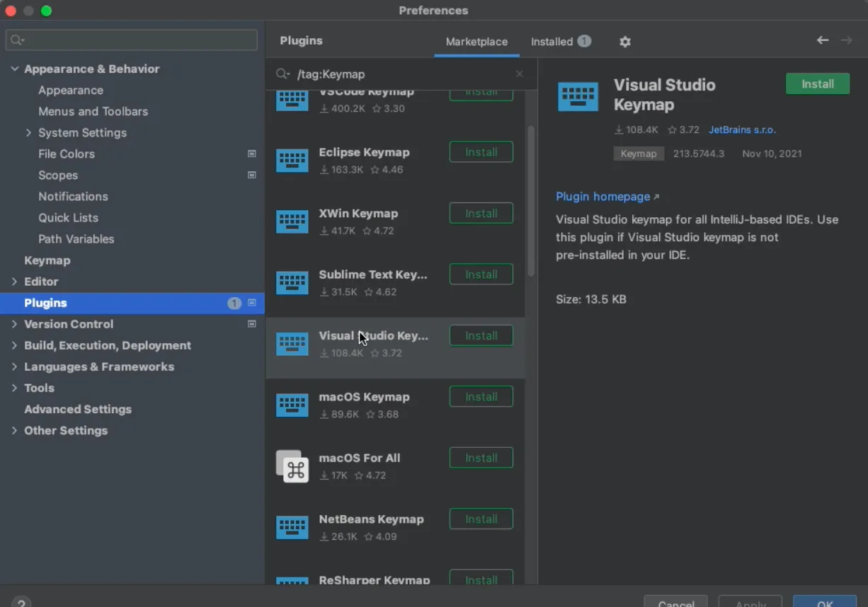The image size is (868, 607).
Task: Install the Visual Studio Keymap from details pane
Action: 818,83
